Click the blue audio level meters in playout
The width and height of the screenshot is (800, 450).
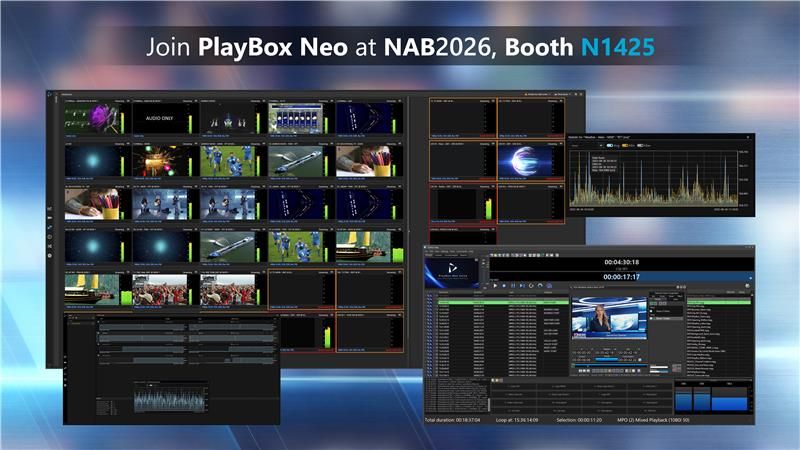coord(713,398)
